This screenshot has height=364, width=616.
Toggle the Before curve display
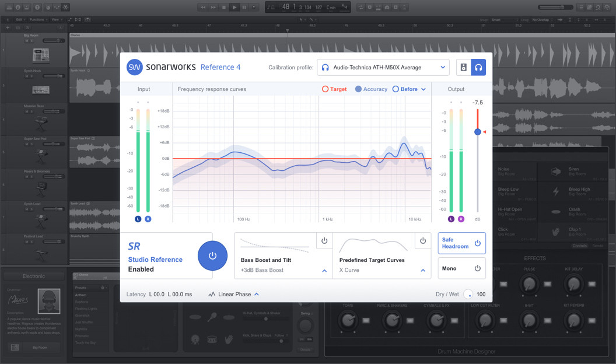click(405, 89)
